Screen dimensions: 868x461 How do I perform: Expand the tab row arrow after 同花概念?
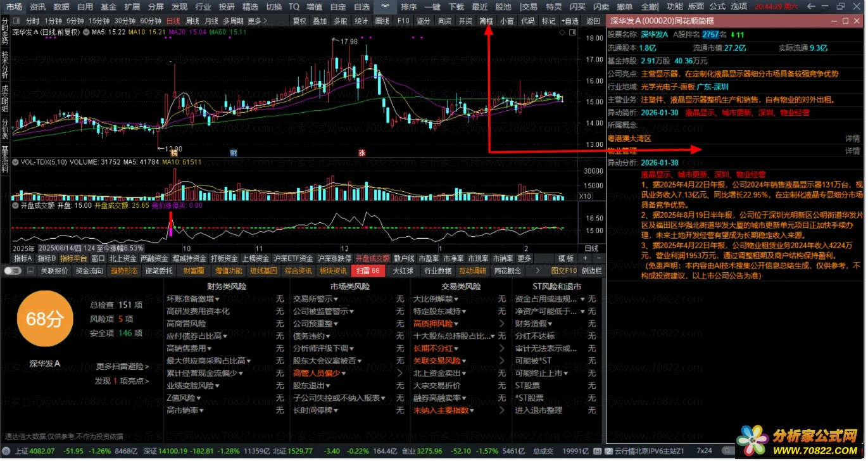pyautogui.click(x=538, y=271)
